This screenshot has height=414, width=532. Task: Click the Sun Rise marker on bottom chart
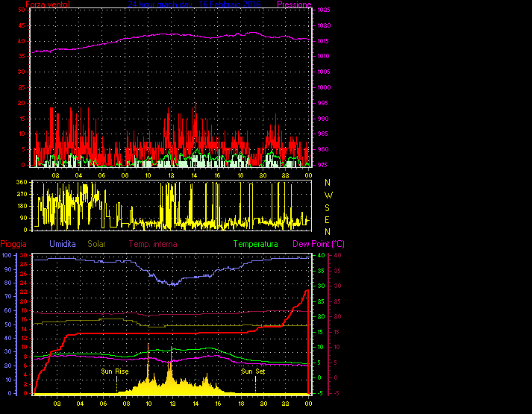pyautogui.click(x=116, y=370)
